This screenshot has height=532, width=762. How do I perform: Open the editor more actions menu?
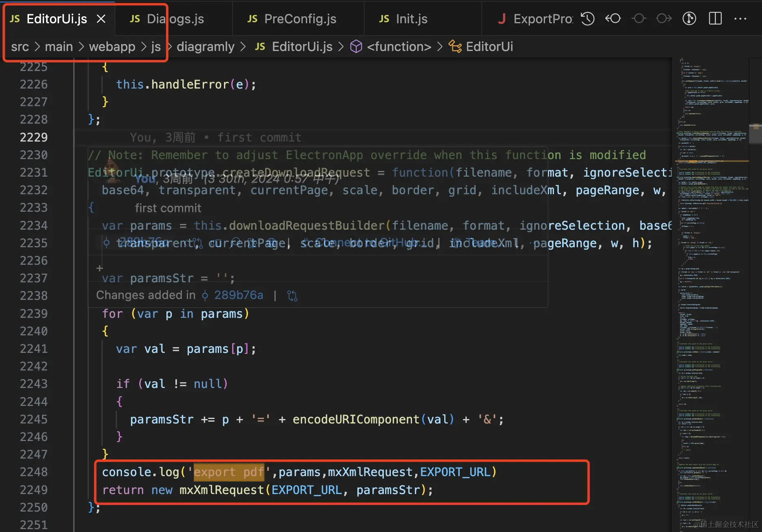[x=740, y=19]
